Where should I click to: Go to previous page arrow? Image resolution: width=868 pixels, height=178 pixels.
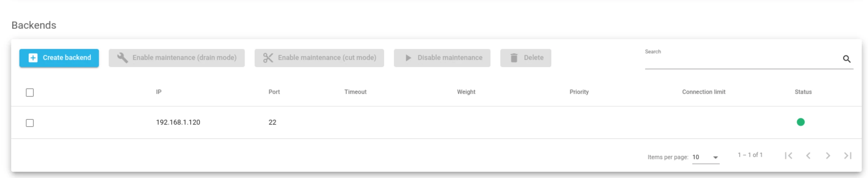point(808,156)
